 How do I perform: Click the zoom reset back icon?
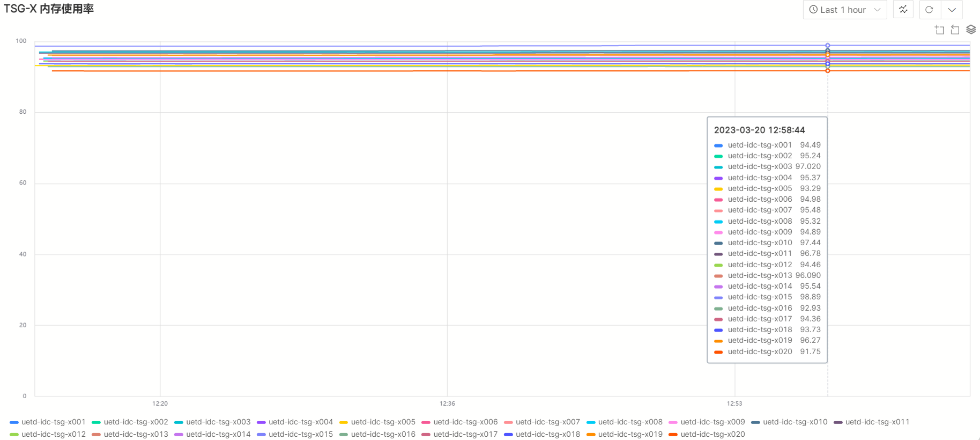[x=955, y=30]
